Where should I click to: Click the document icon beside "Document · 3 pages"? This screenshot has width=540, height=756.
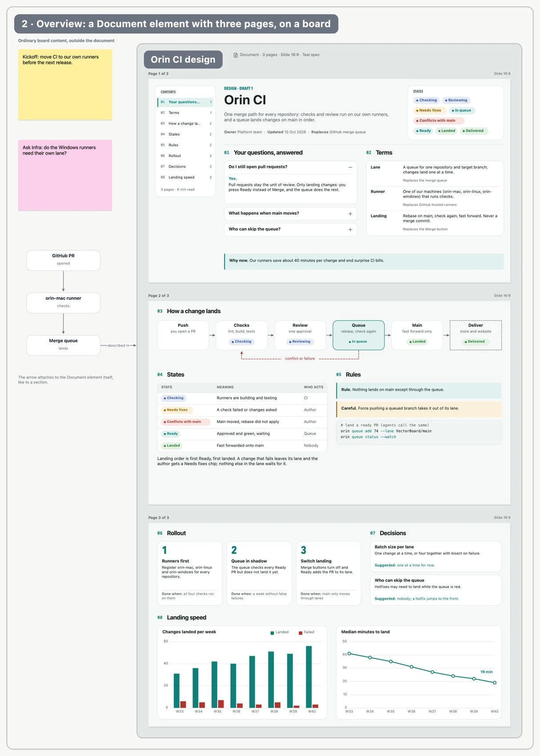click(x=236, y=55)
